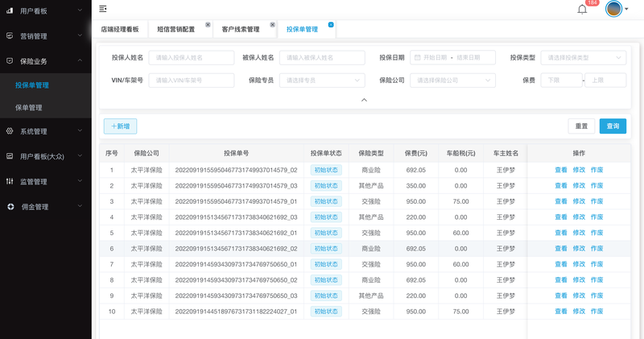Open the 投保日期 date range picker
Screen dimensions: 644x339
pyautogui.click(x=452, y=57)
